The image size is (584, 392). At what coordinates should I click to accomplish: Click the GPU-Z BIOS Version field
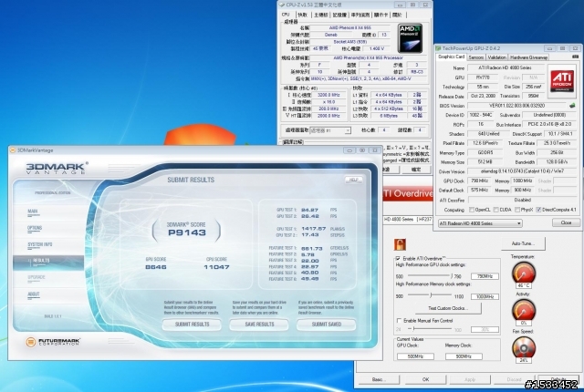click(517, 106)
